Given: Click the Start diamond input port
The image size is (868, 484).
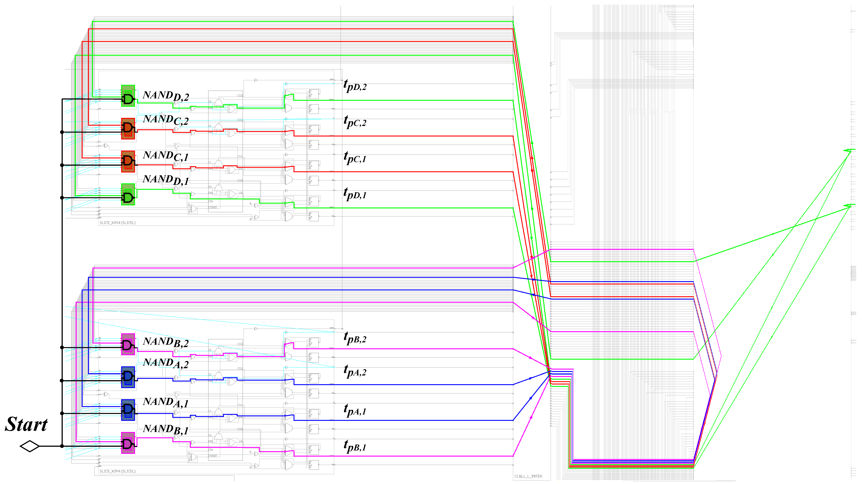Looking at the screenshot, I should pyautogui.click(x=30, y=446).
